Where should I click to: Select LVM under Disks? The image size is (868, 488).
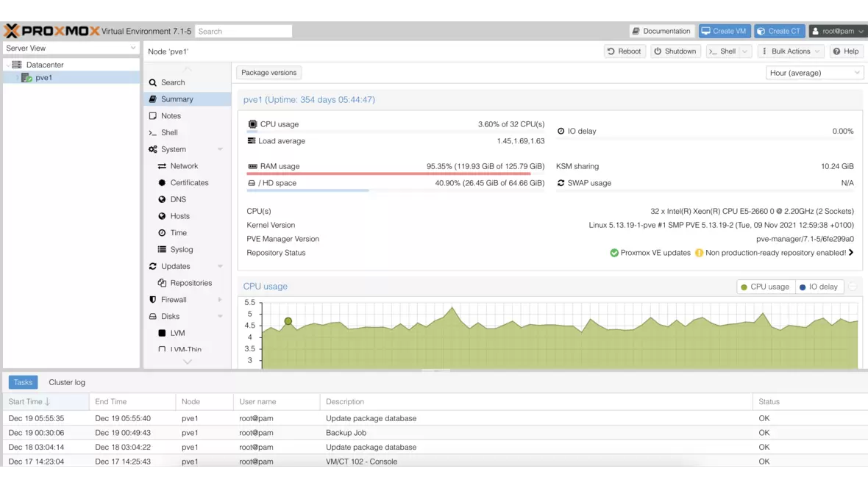click(x=179, y=333)
